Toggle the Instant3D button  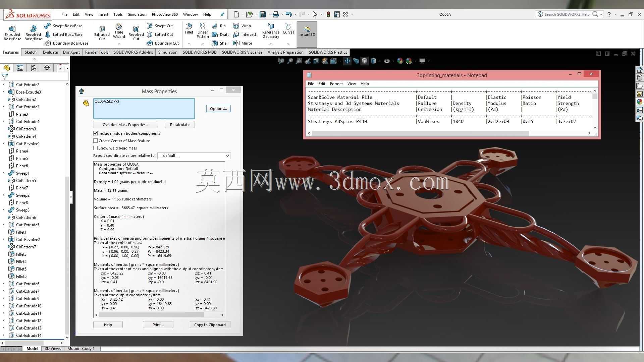[307, 34]
